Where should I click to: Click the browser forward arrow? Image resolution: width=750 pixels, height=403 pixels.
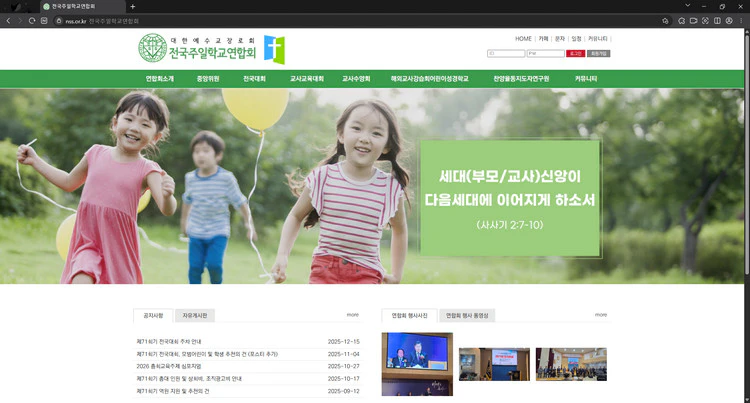pos(20,21)
